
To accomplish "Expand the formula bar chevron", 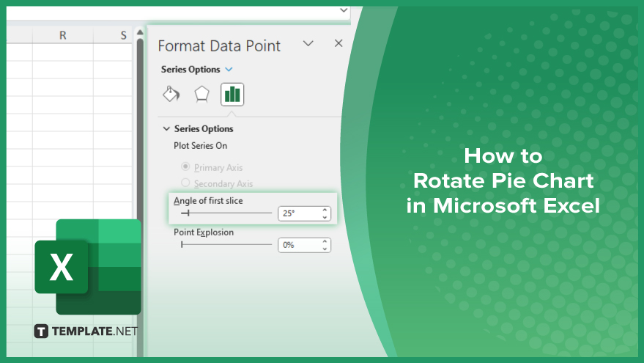I will 344,10.
